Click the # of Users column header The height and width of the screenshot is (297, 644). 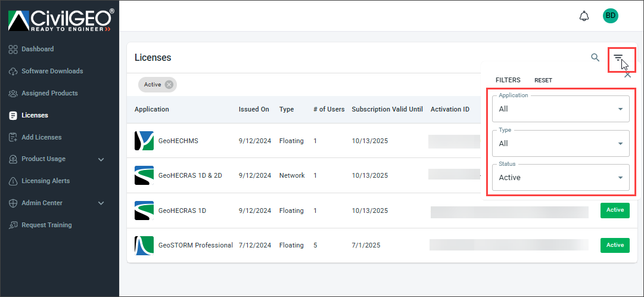pyautogui.click(x=329, y=109)
